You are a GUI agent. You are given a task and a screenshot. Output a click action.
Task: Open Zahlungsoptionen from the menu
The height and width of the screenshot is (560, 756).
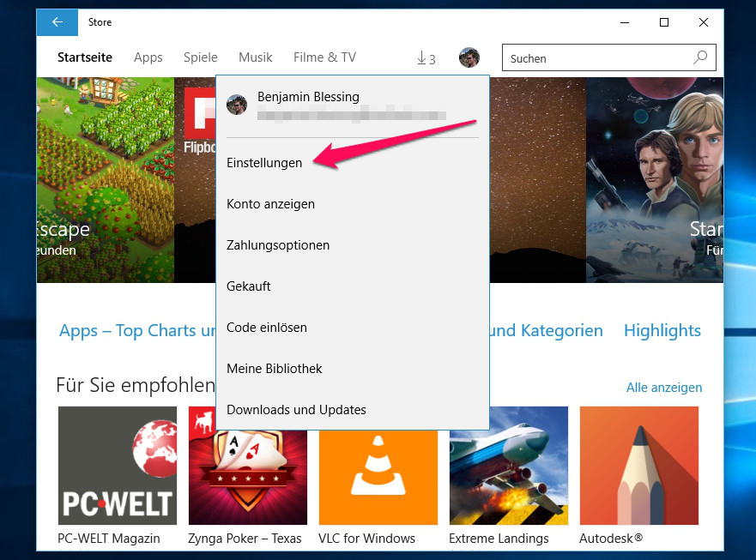coord(278,244)
